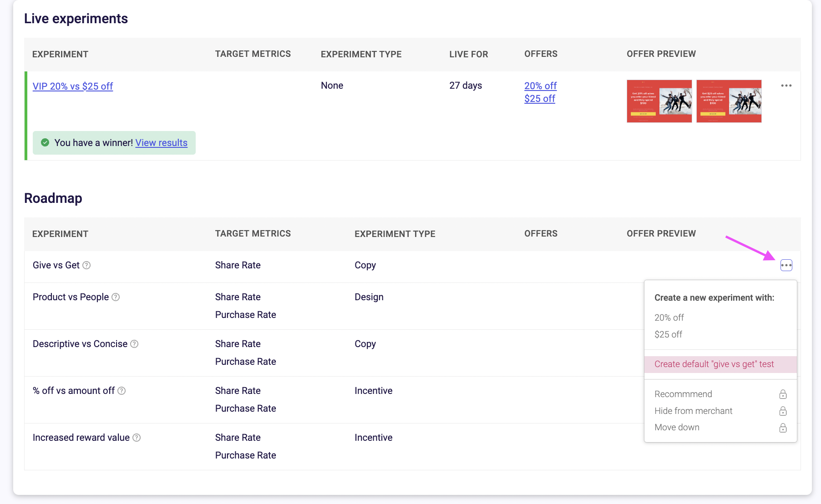Click lock icon beside Hide from merchant
821x504 pixels.
(x=783, y=411)
